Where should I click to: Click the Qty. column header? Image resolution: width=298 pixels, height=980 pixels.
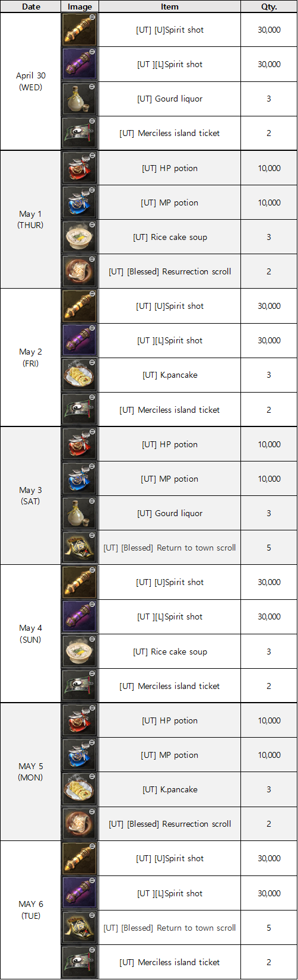[x=269, y=7]
